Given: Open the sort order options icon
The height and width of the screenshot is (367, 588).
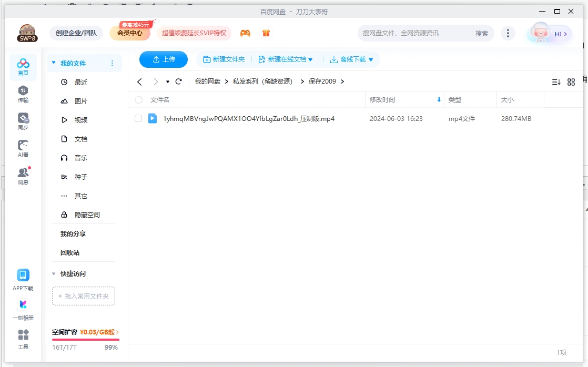Looking at the screenshot, I should (556, 82).
